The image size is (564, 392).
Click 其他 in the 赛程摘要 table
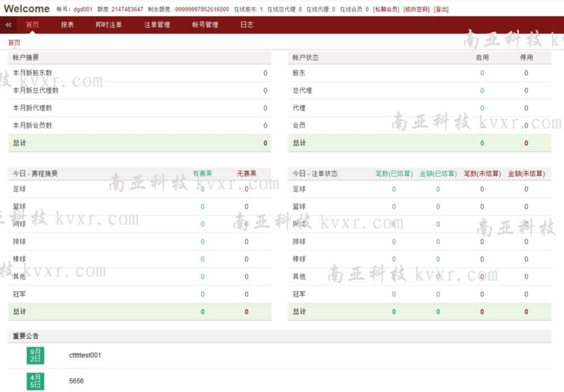[x=19, y=276]
